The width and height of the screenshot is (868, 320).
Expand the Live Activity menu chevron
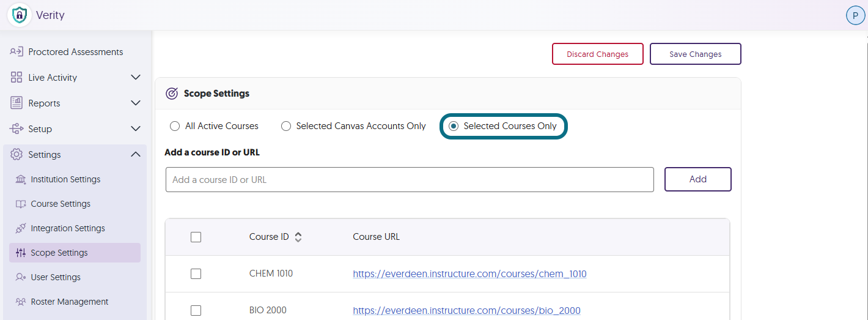pyautogui.click(x=136, y=78)
